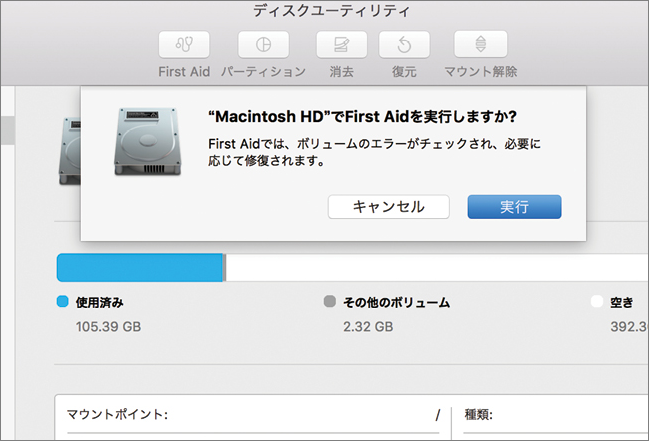Click the Macintosh HD drive icon in dialog
The image size is (649, 441).
click(x=147, y=142)
